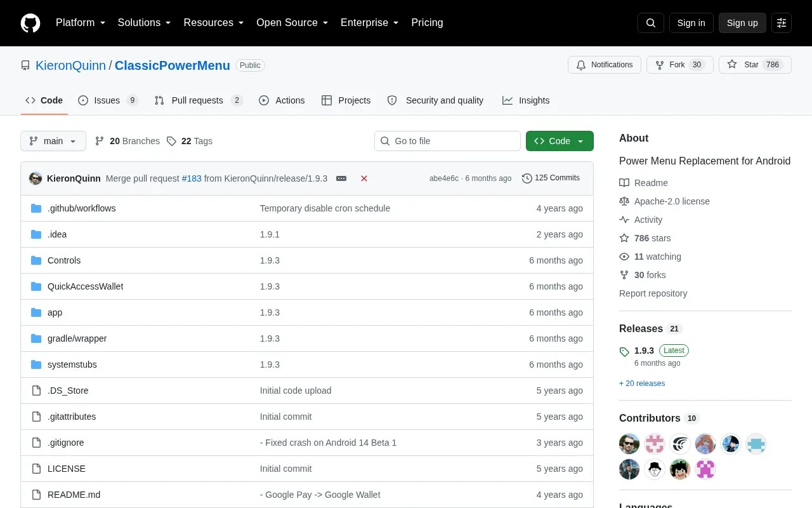This screenshot has height=508, width=812.
Task: Open appearance settings icon in header
Action: click(782, 23)
